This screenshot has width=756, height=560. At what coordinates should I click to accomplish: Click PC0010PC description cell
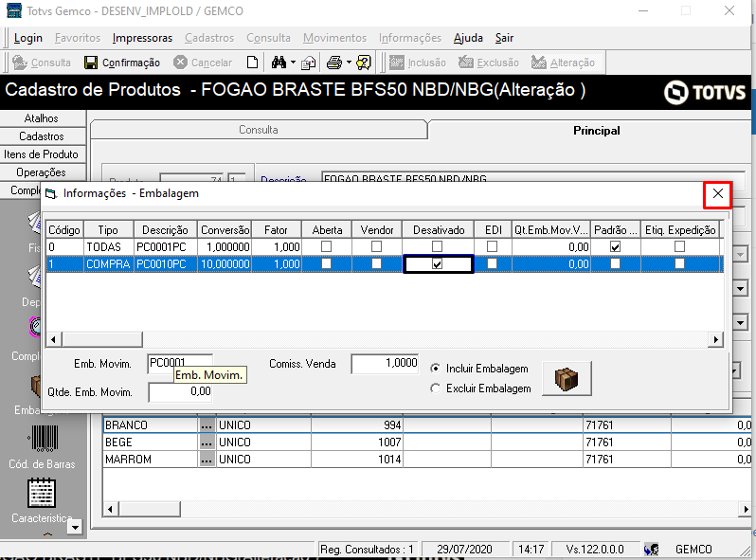166,264
